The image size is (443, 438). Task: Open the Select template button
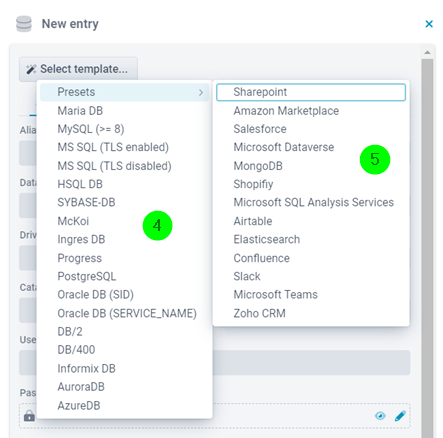78,69
